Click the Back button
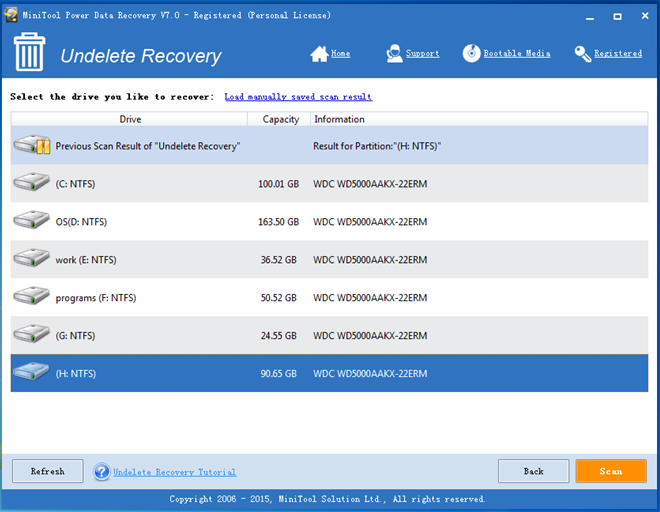 click(x=533, y=471)
